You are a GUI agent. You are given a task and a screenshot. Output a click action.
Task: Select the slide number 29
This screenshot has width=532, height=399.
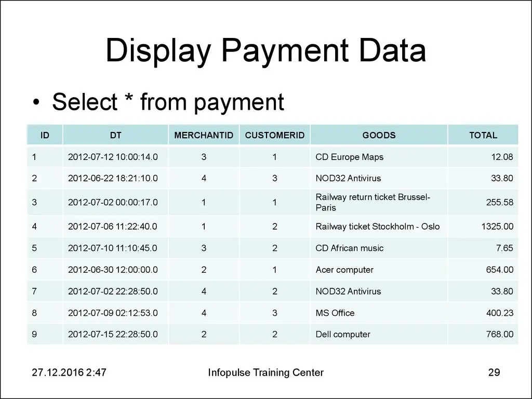click(494, 373)
